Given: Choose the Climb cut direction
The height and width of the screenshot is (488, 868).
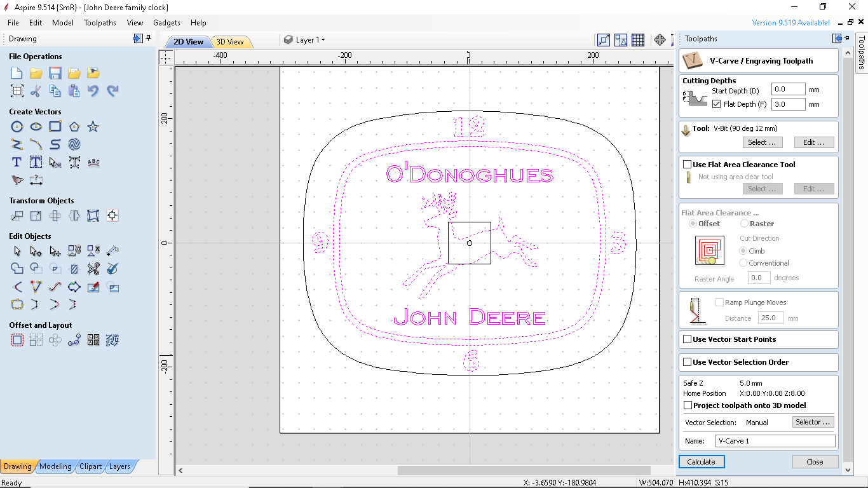Looking at the screenshot, I should click(x=743, y=251).
